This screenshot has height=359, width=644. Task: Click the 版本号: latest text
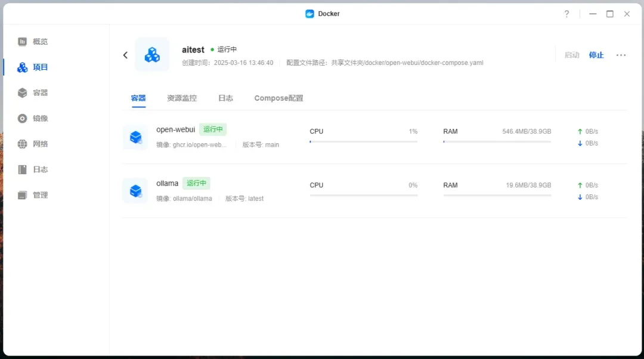(244, 199)
